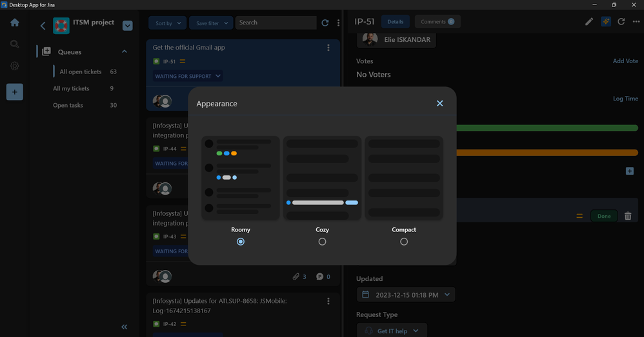This screenshot has height=337, width=644.
Task: Click the Compact layout preview
Action: (x=404, y=178)
